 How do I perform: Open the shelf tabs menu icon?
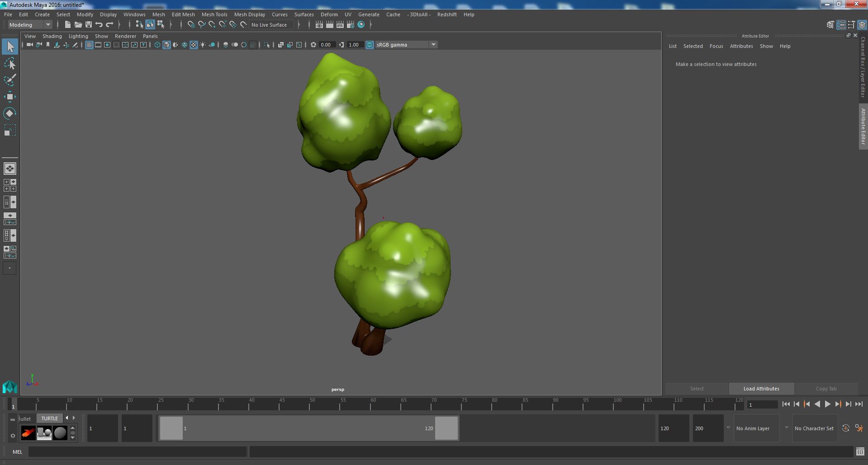click(13, 419)
